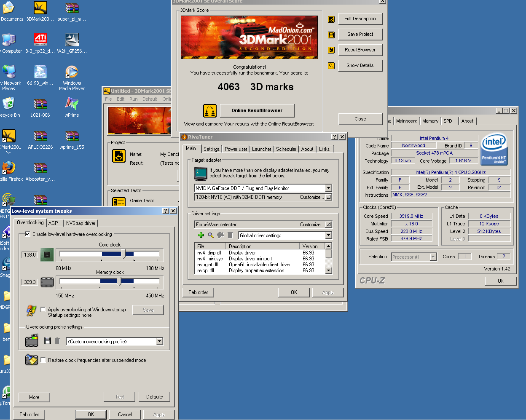Open the target adapter dropdown in RivaTuner
Viewport: 526px width, 420px height.
click(329, 188)
